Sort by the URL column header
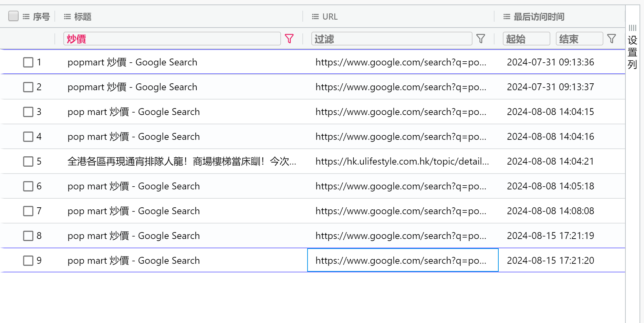The image size is (644, 323). [330, 17]
